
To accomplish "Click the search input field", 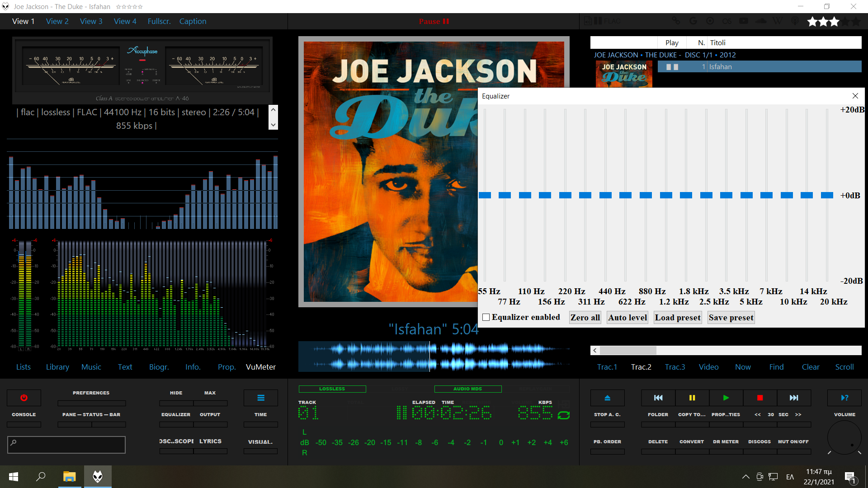I will pos(66,445).
